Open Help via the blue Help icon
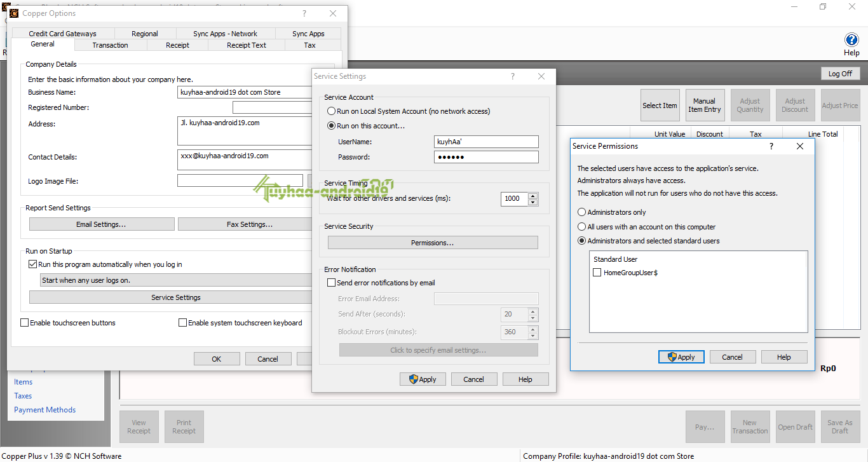The height and width of the screenshot is (462, 868). [851, 40]
